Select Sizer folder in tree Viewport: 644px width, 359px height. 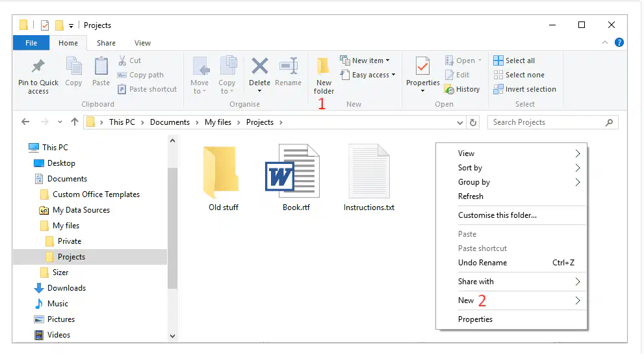[60, 273]
